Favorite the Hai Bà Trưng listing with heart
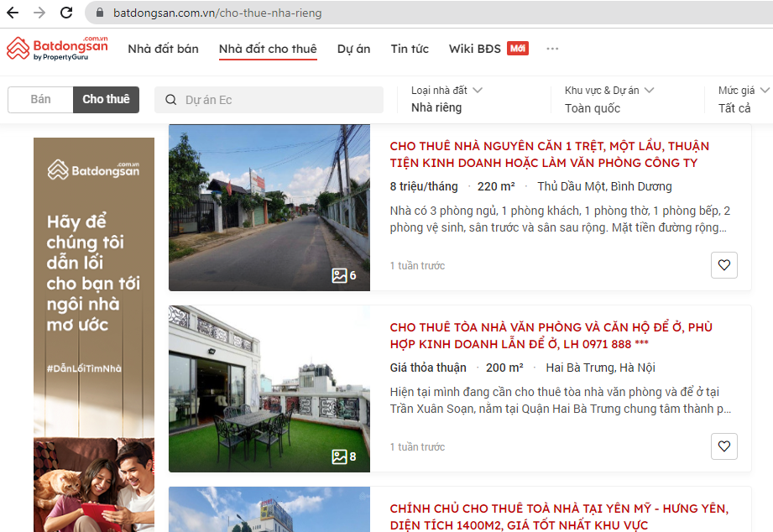Viewport: 773px width, 532px height. (x=723, y=446)
